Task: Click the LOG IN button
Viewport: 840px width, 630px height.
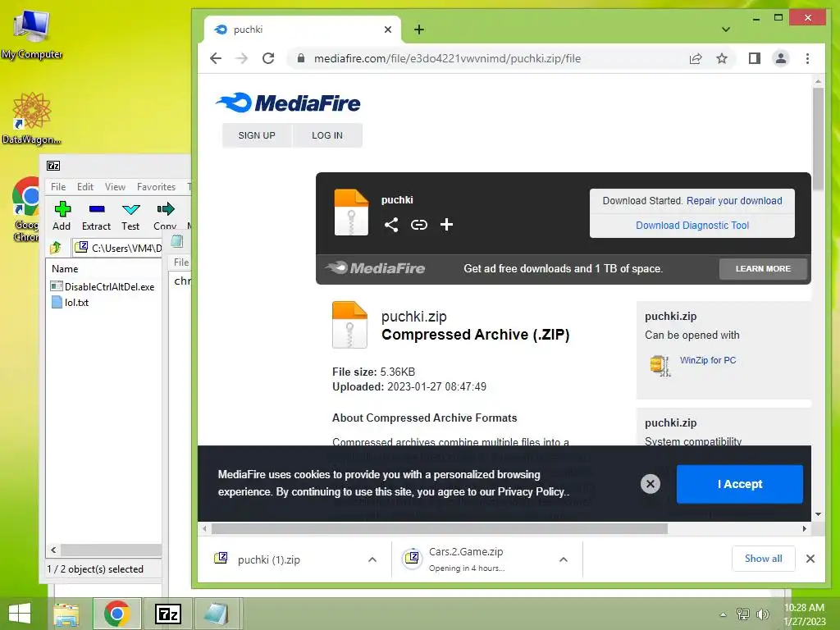Action: click(327, 135)
